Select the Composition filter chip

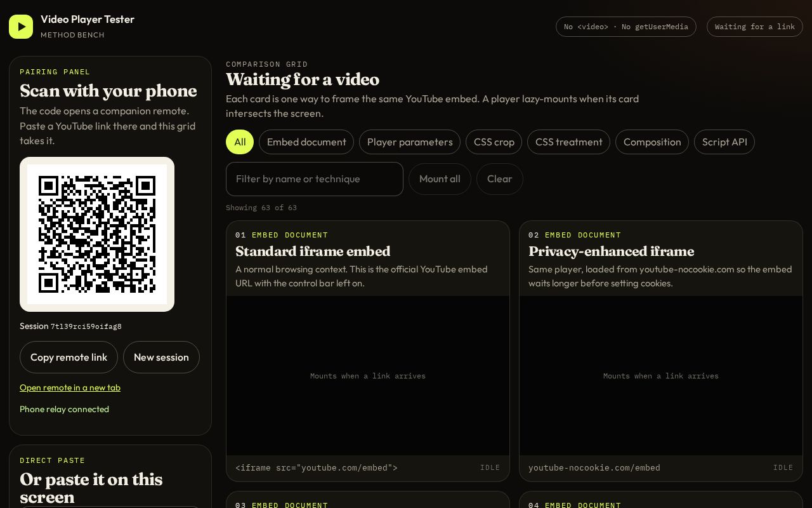(x=652, y=142)
